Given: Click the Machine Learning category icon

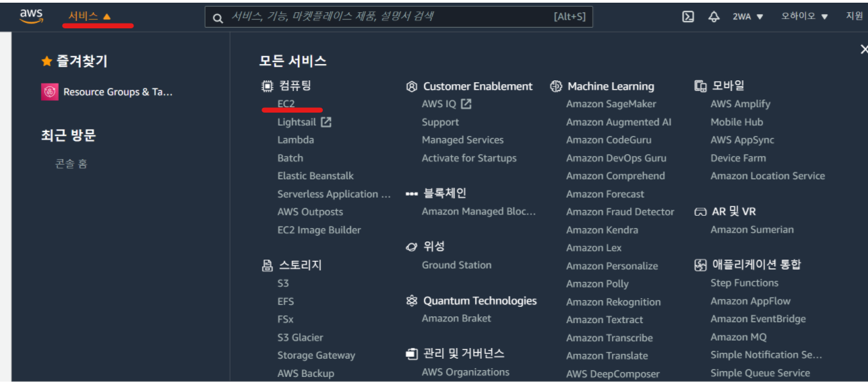Looking at the screenshot, I should click(556, 86).
